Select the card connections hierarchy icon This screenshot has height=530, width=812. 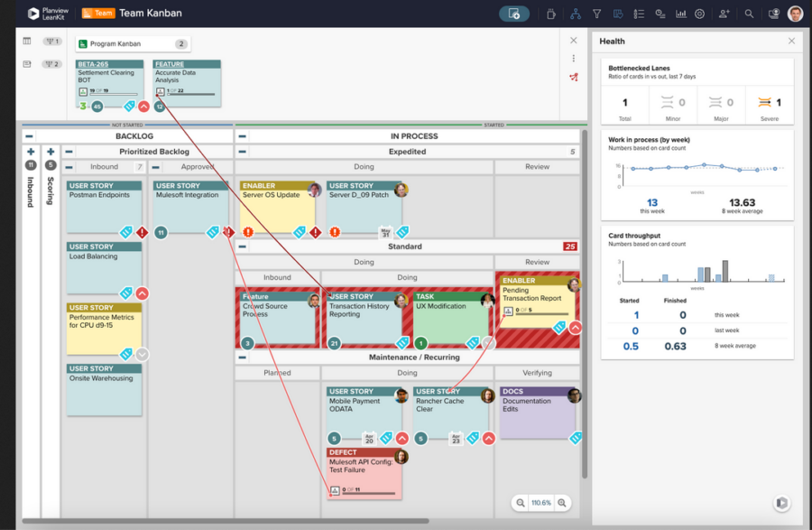574,14
